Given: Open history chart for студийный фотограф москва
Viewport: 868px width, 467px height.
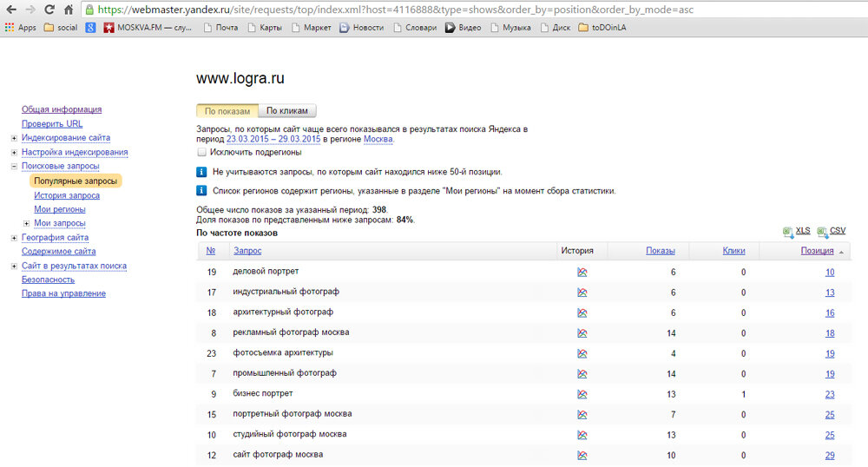Looking at the screenshot, I should (582, 435).
